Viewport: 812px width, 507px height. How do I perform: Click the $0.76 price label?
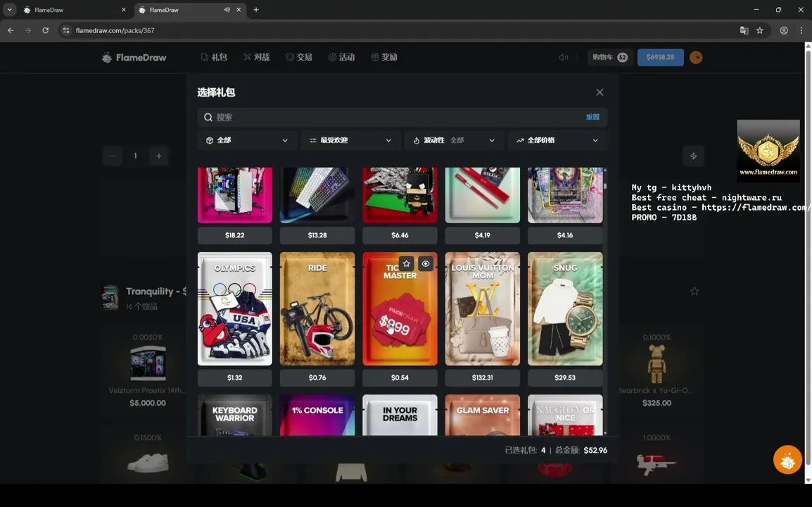pos(317,378)
